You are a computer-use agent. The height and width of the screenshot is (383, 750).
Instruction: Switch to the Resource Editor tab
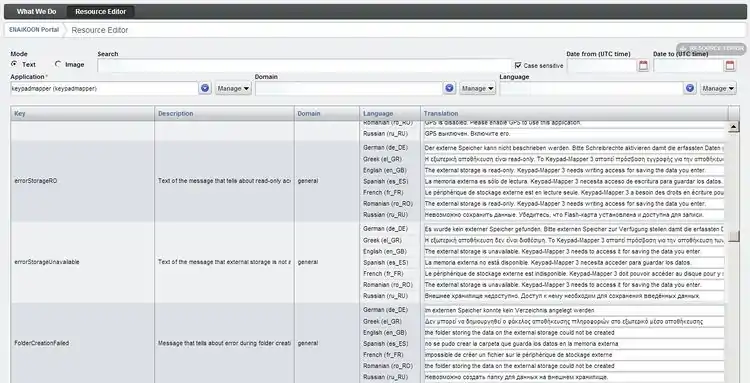[100, 11]
